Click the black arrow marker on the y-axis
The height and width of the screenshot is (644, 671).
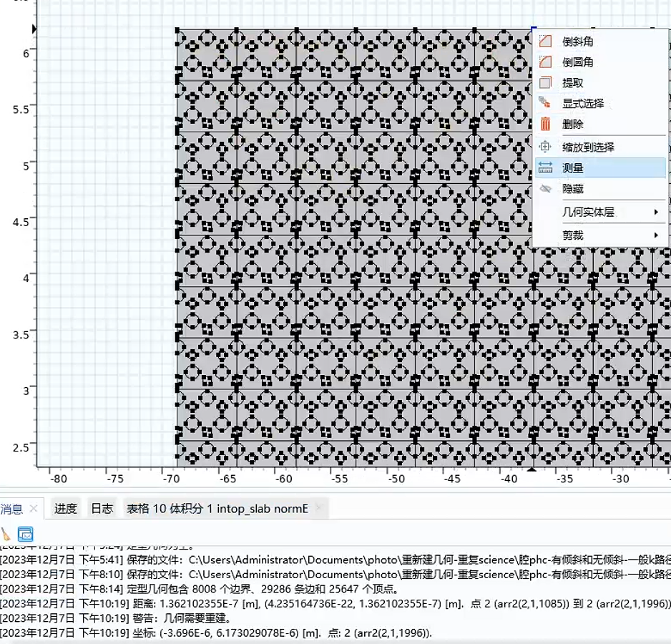pyautogui.click(x=34, y=29)
